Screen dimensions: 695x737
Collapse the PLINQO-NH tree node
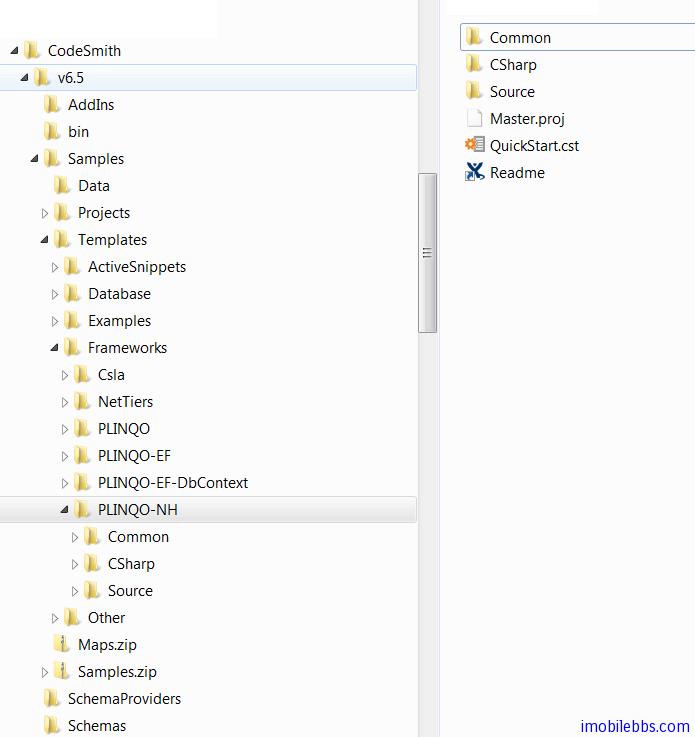pos(65,510)
